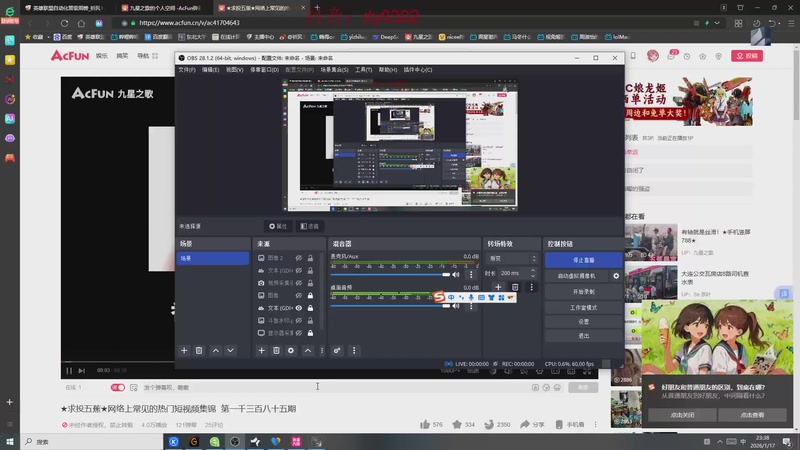This screenshot has height=450, width=800.
Task: Open virtual camera settings gear
Action: [x=616, y=276]
